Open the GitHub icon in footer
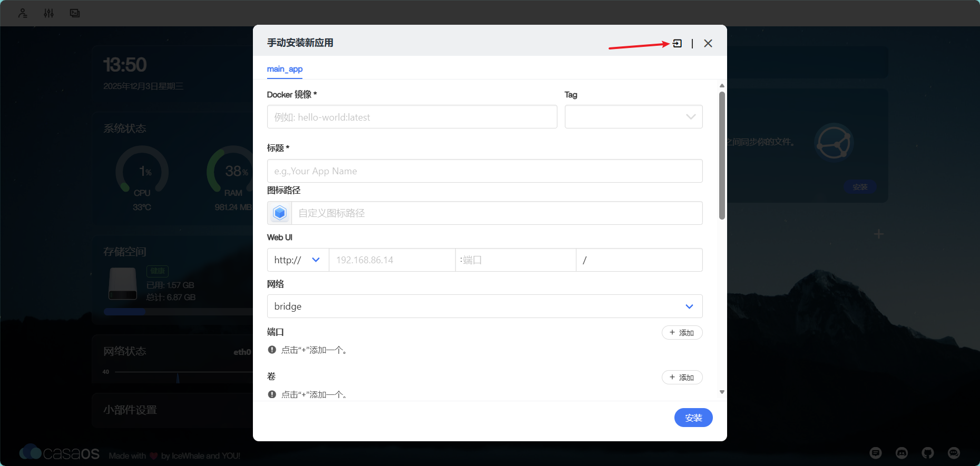980x466 pixels. coord(927,453)
